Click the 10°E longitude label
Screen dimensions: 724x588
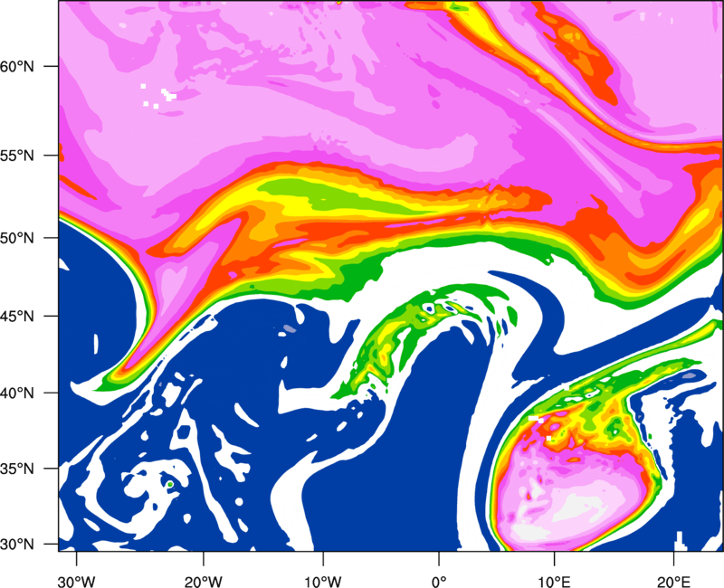tap(554, 582)
